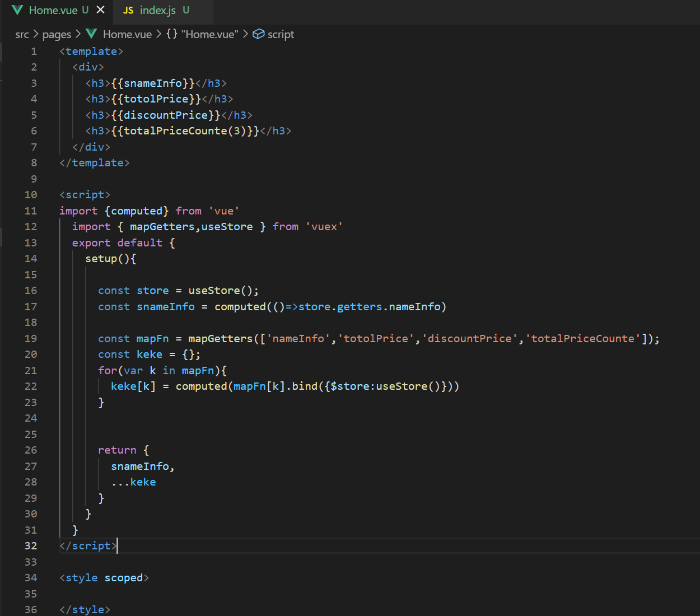
Task: Click ...keke spread on line 28
Action: (133, 482)
